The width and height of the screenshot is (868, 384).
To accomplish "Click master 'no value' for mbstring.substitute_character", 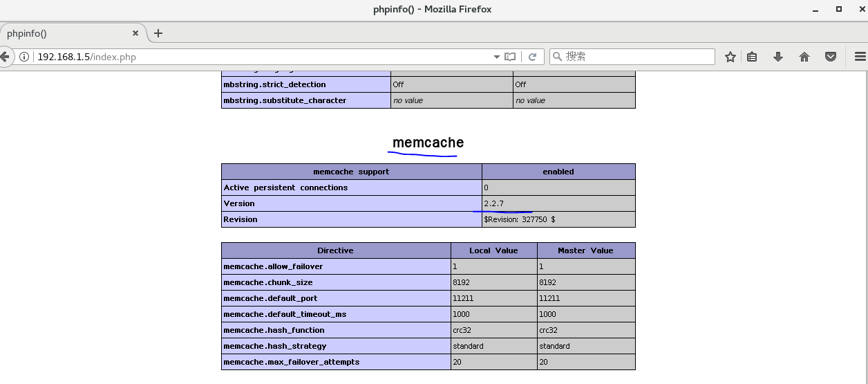I will [530, 100].
